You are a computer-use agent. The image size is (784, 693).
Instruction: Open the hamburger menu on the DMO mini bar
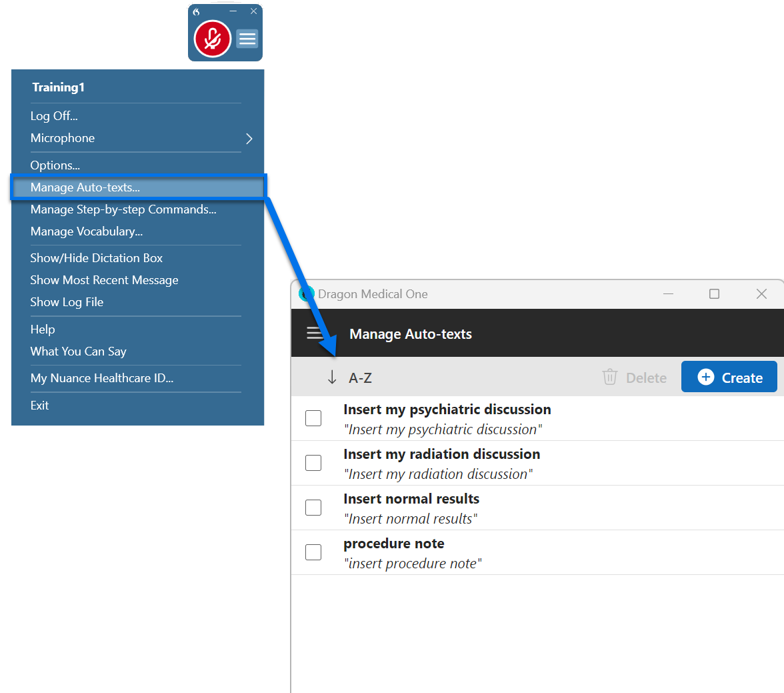247,39
